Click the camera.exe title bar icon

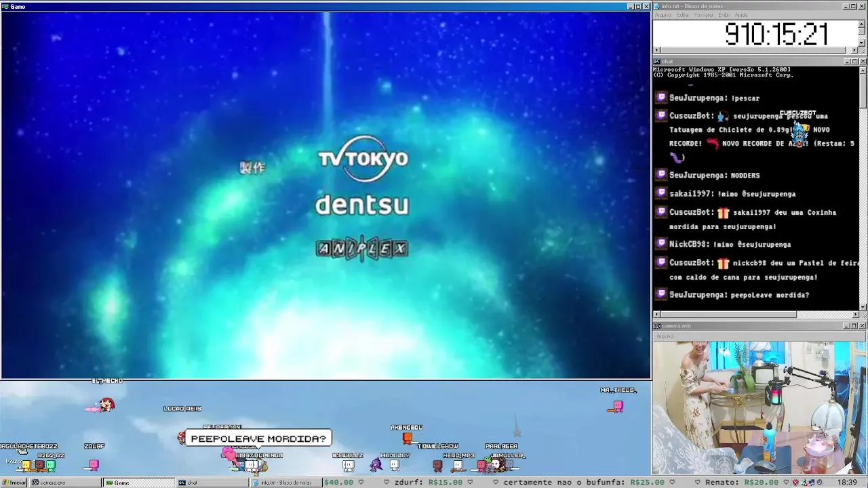657,326
